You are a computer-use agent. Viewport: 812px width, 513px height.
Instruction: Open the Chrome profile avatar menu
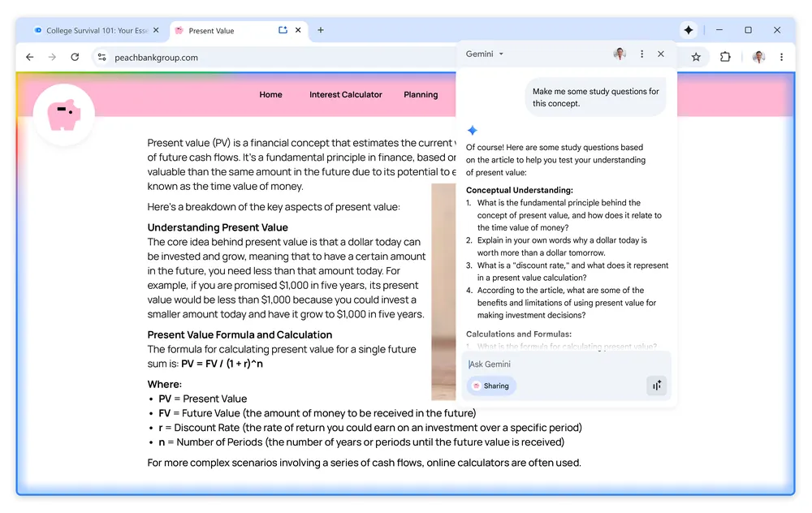click(758, 57)
